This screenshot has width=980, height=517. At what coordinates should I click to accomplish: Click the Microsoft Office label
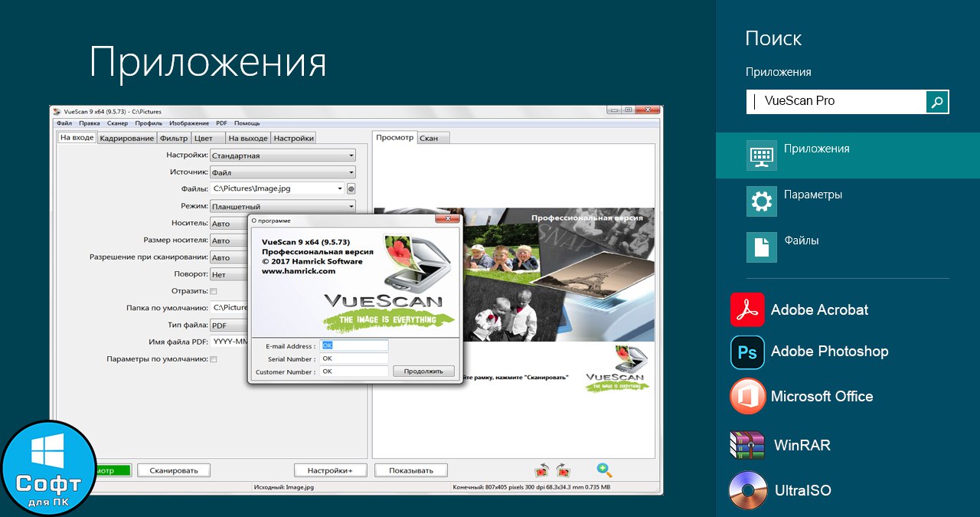(x=822, y=396)
